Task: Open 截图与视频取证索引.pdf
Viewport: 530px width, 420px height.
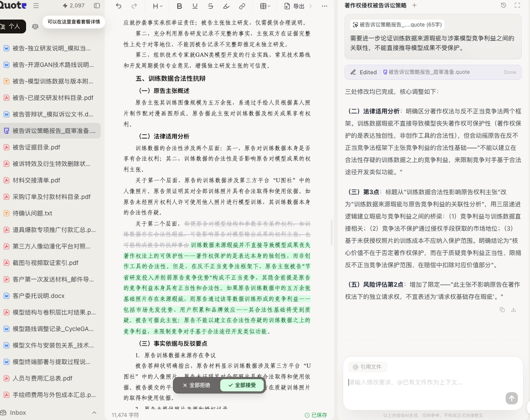Action: (x=50, y=263)
